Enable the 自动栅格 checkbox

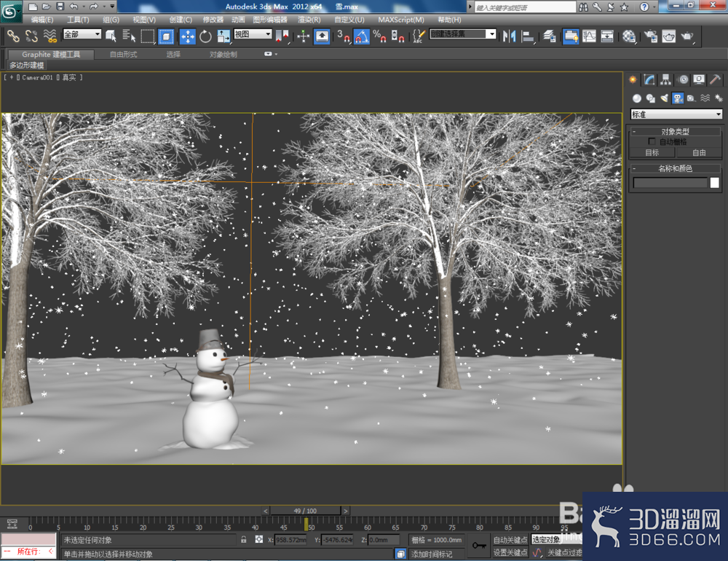click(x=652, y=141)
